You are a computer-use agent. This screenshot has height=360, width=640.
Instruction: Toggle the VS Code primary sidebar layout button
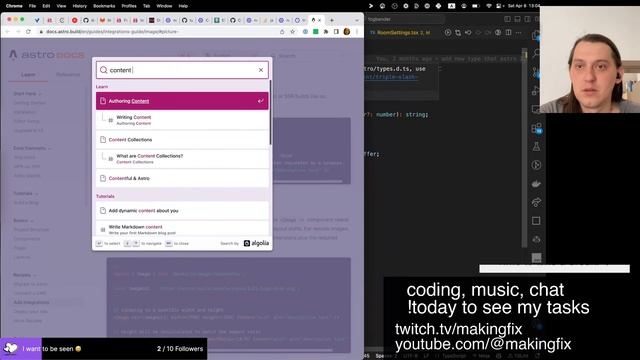[x=507, y=19]
